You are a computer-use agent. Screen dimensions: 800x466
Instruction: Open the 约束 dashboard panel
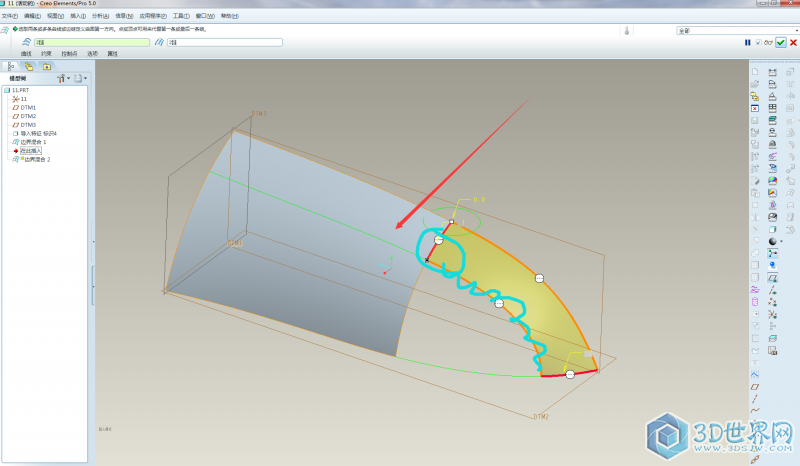pyautogui.click(x=46, y=54)
